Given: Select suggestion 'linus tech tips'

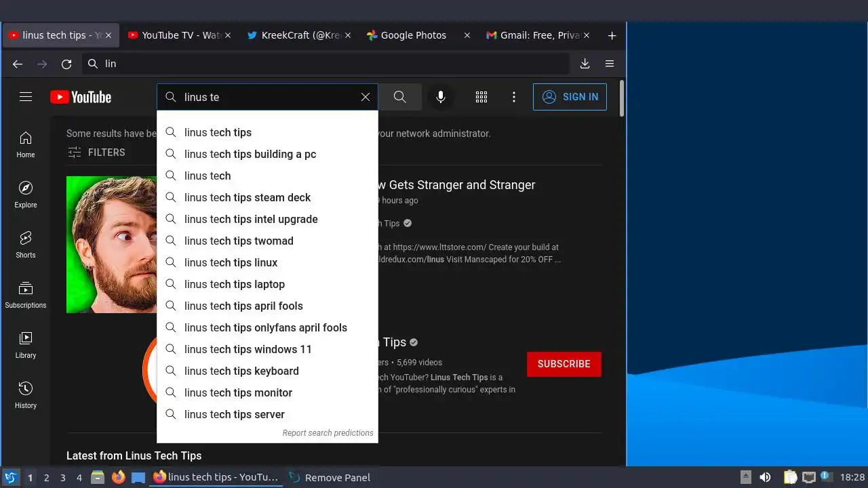Looking at the screenshot, I should (267, 132).
